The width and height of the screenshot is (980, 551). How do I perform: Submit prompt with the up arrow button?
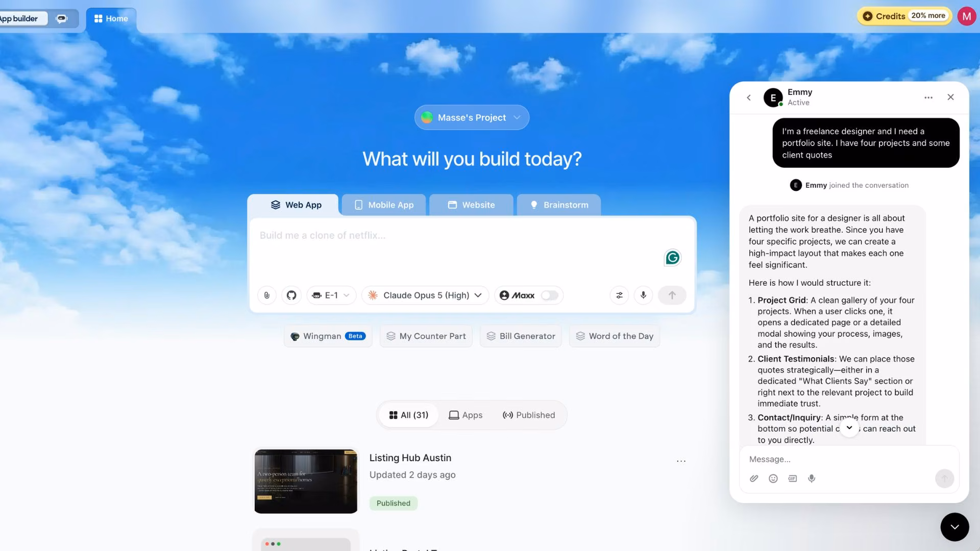pos(672,295)
